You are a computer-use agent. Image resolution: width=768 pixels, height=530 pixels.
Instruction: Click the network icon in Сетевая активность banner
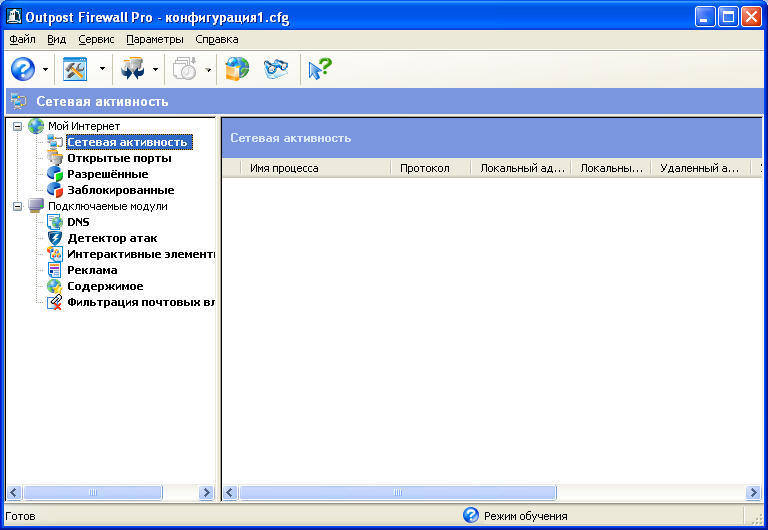pos(19,101)
